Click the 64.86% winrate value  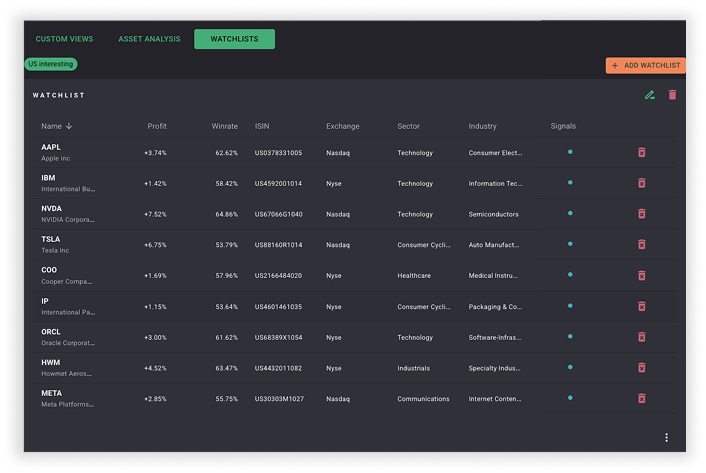(226, 214)
